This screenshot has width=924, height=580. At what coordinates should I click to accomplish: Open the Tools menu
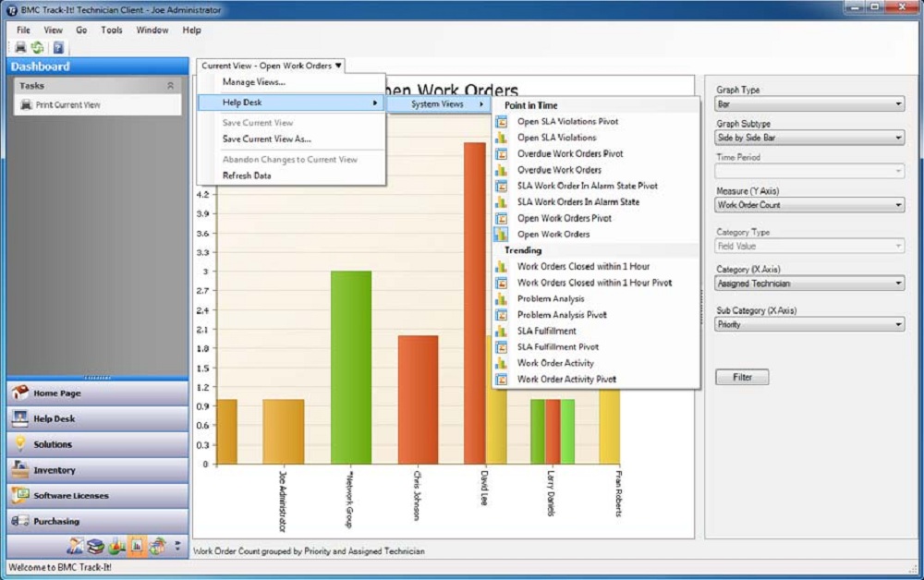[x=112, y=30]
